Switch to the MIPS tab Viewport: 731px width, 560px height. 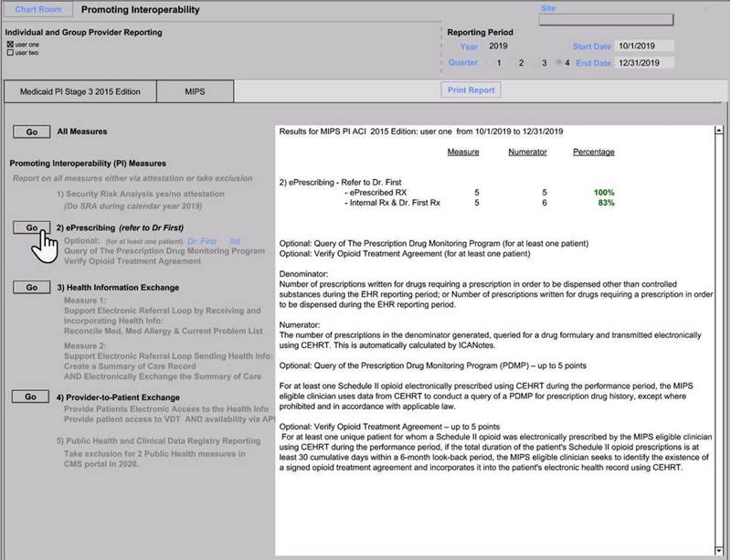[195, 91]
